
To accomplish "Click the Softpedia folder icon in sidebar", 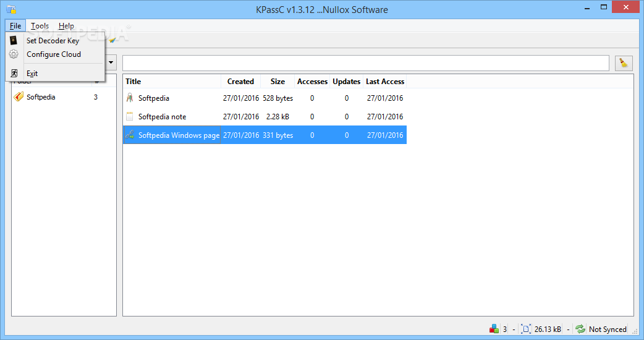I will click(19, 97).
